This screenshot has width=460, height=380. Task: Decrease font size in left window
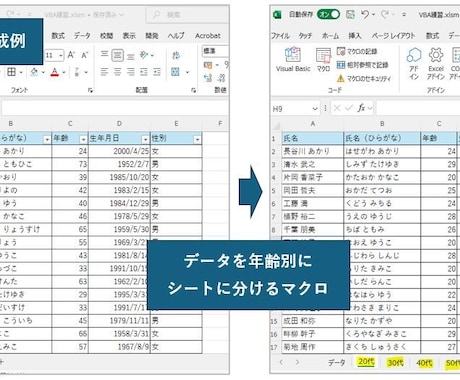pyautogui.click(x=84, y=55)
